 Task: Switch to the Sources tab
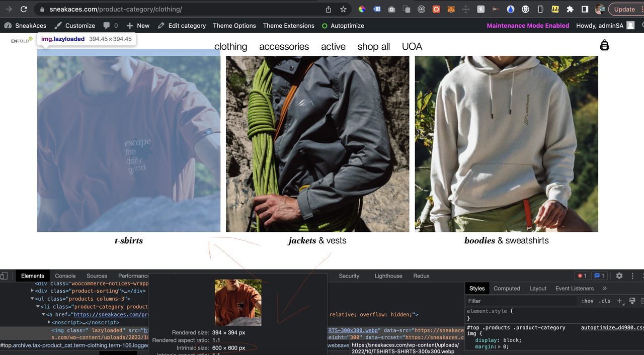click(x=97, y=276)
